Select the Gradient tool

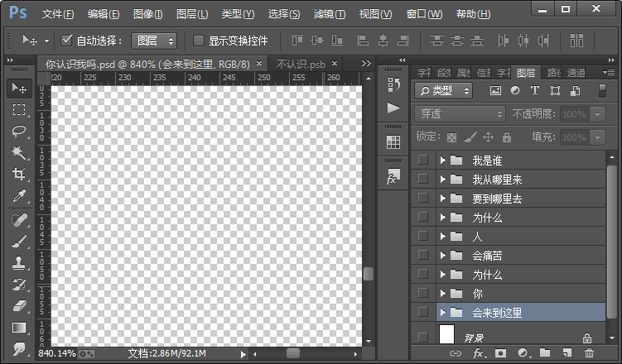[19, 328]
